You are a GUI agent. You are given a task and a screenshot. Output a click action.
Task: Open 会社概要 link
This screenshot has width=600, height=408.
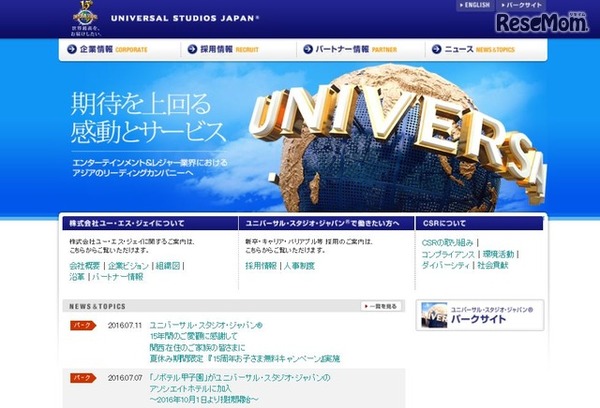[85, 266]
